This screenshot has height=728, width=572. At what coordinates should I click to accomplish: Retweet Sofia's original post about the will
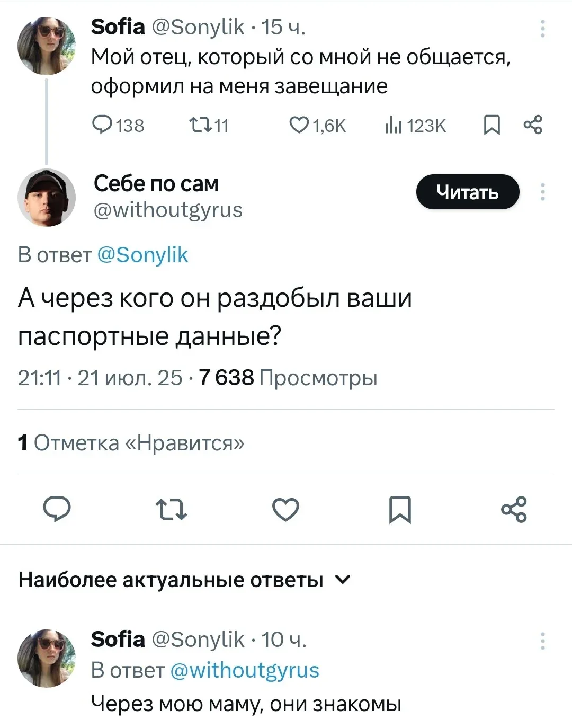tap(200, 125)
